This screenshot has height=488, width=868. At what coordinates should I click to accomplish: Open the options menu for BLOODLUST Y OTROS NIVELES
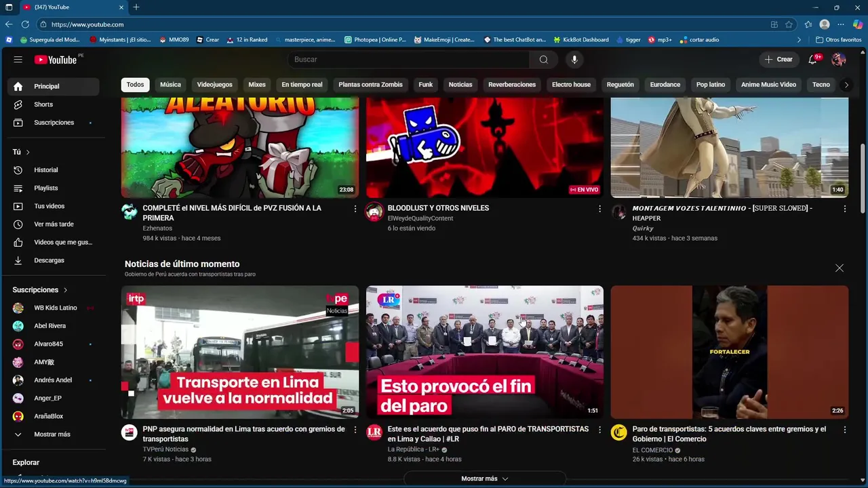[x=599, y=209]
